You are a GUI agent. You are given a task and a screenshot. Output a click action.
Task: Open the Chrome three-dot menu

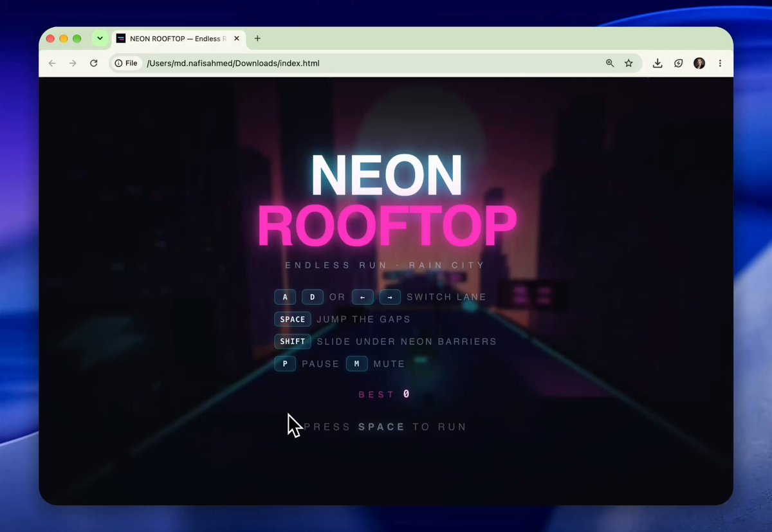pos(720,63)
